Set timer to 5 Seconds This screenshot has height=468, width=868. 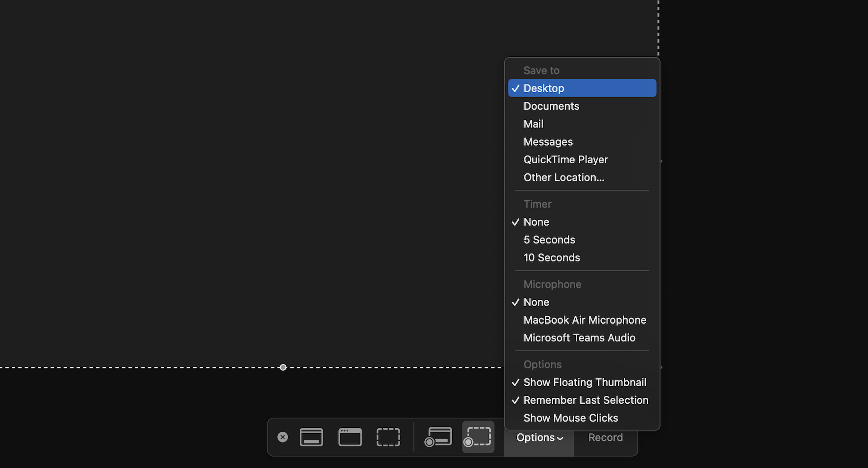[549, 240]
